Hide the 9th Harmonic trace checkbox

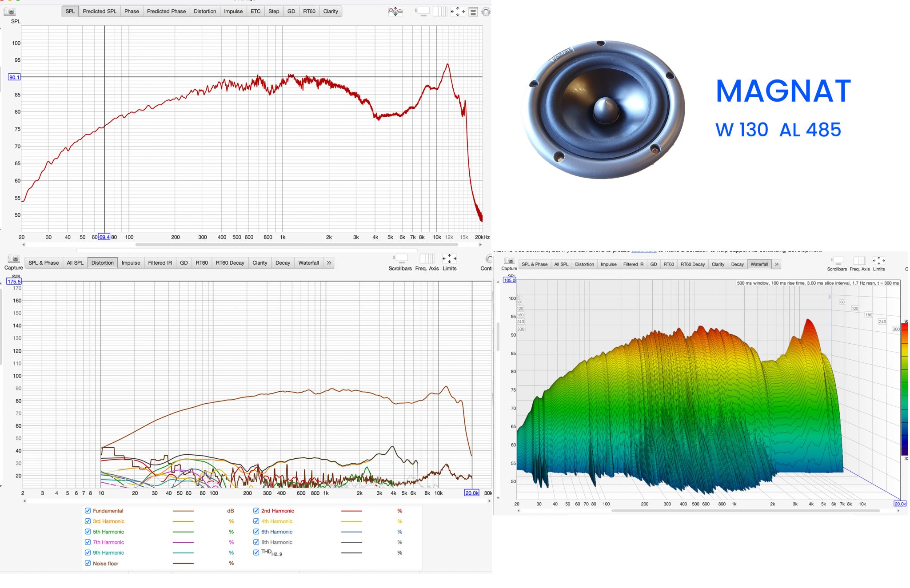[88, 553]
